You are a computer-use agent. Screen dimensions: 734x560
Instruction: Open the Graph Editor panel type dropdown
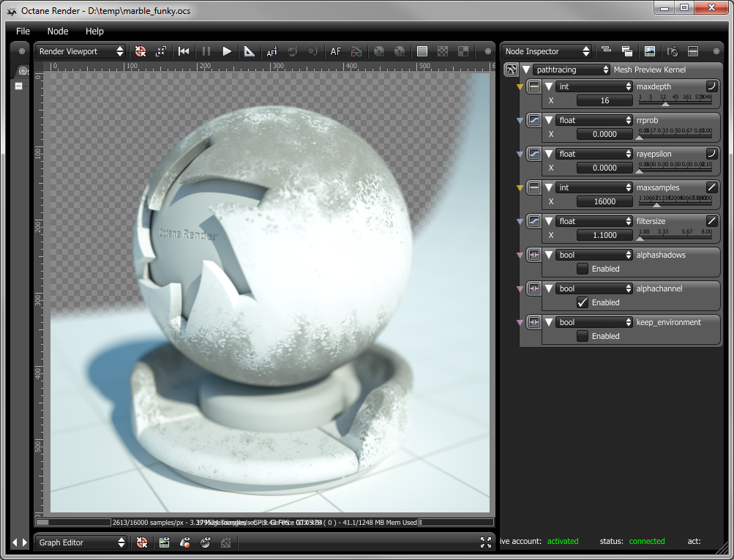(x=81, y=542)
